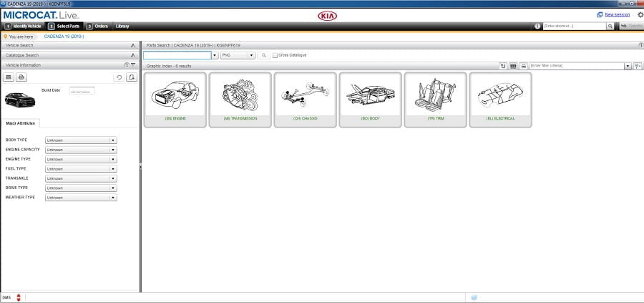Click the Build Date input field
Viewport: 644px width, 303px height.
[82, 90]
